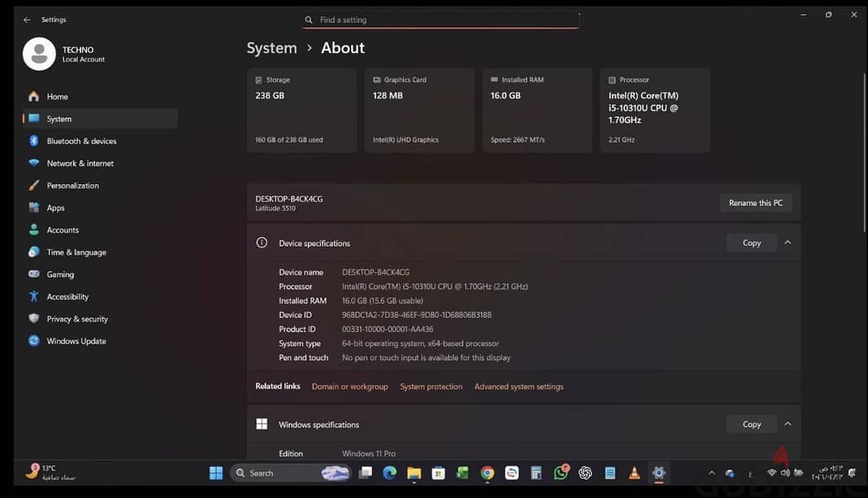The height and width of the screenshot is (498, 868).
Task: Open the Calculator taskbar icon
Action: click(536, 473)
